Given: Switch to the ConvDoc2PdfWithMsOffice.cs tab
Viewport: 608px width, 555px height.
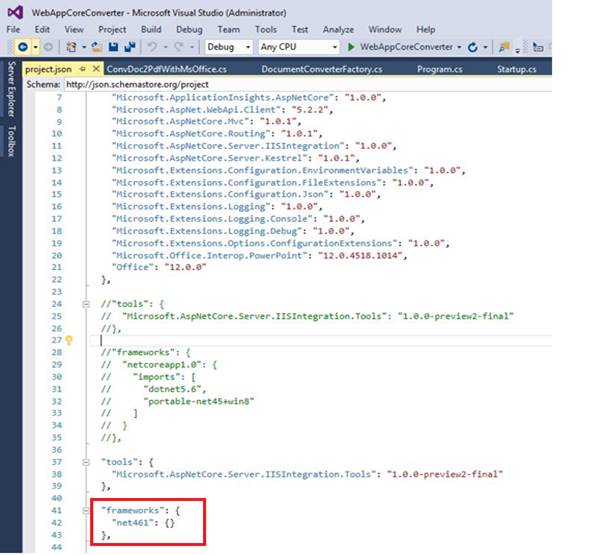Looking at the screenshot, I should 167,69.
